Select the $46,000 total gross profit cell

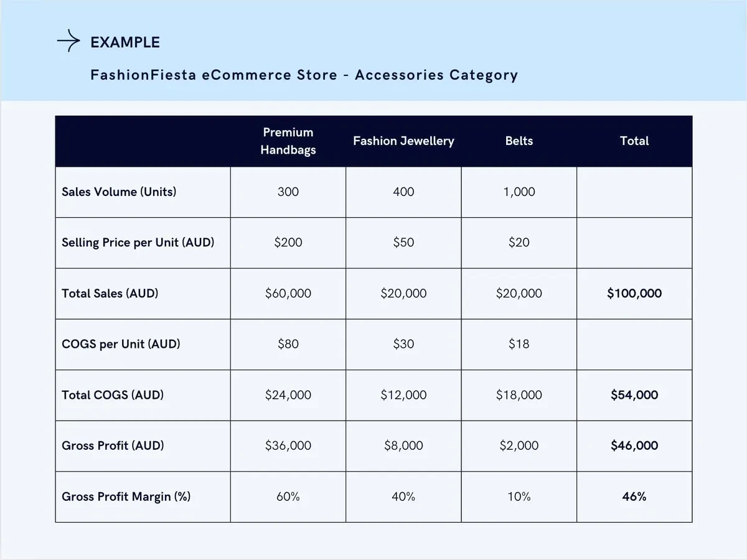click(634, 446)
